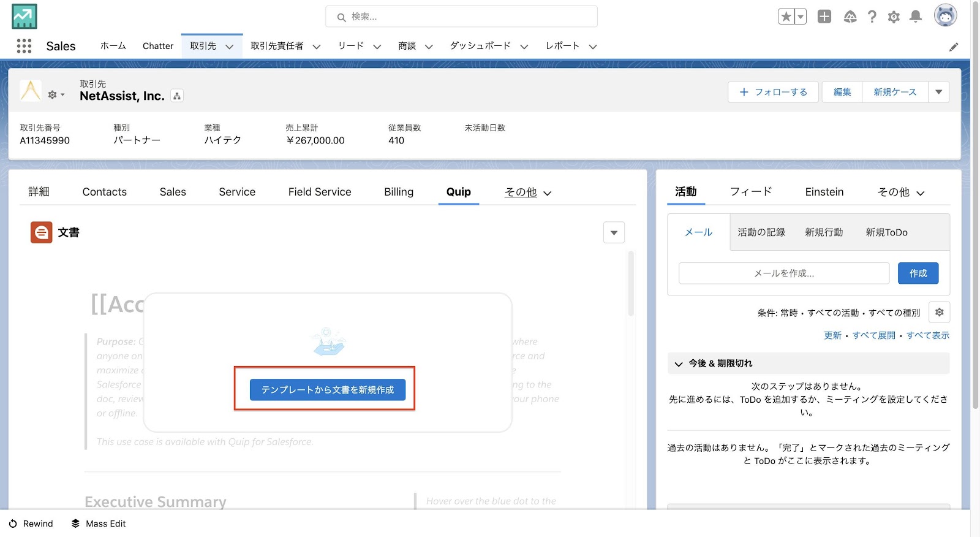Open the left その他 tabs dropdown
The width and height of the screenshot is (980, 537).
pyautogui.click(x=528, y=192)
